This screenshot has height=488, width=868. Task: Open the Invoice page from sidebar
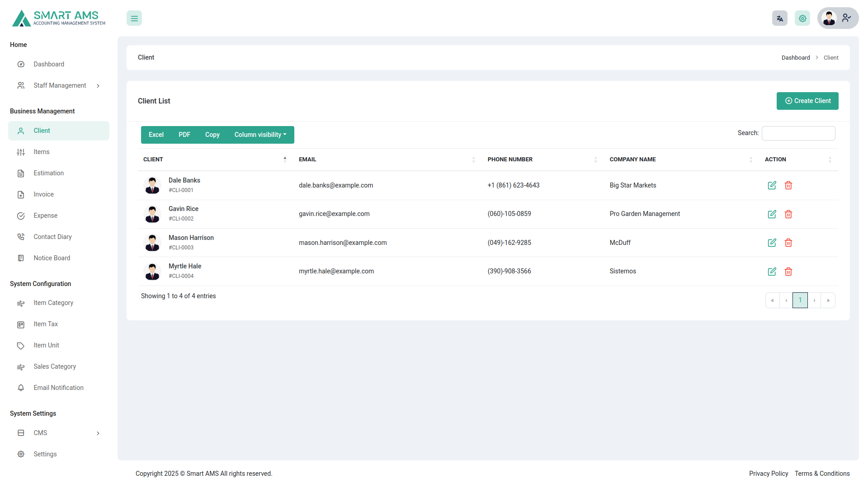[x=43, y=194]
